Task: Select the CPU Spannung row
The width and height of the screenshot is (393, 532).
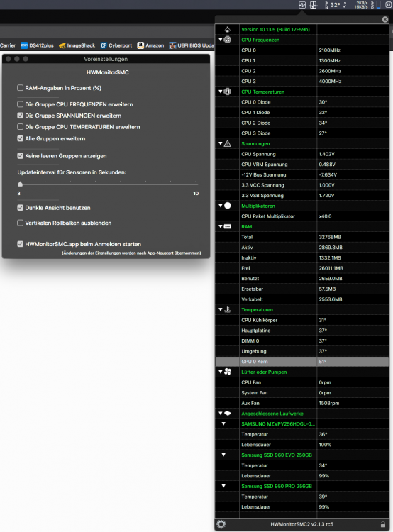Action: click(x=302, y=154)
